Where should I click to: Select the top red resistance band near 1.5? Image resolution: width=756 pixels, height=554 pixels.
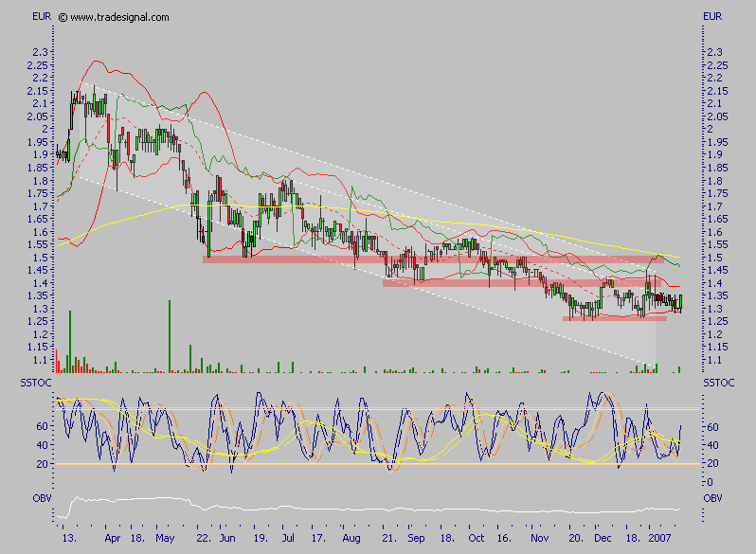[x=426, y=259]
